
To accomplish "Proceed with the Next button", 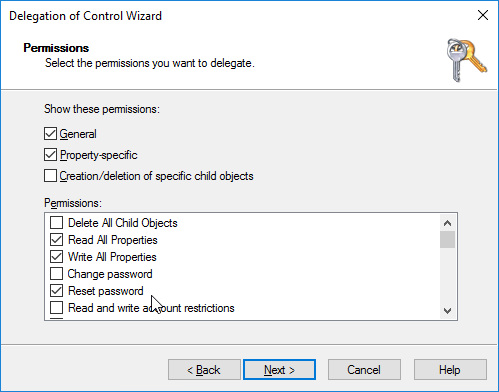I will pyautogui.click(x=279, y=370).
